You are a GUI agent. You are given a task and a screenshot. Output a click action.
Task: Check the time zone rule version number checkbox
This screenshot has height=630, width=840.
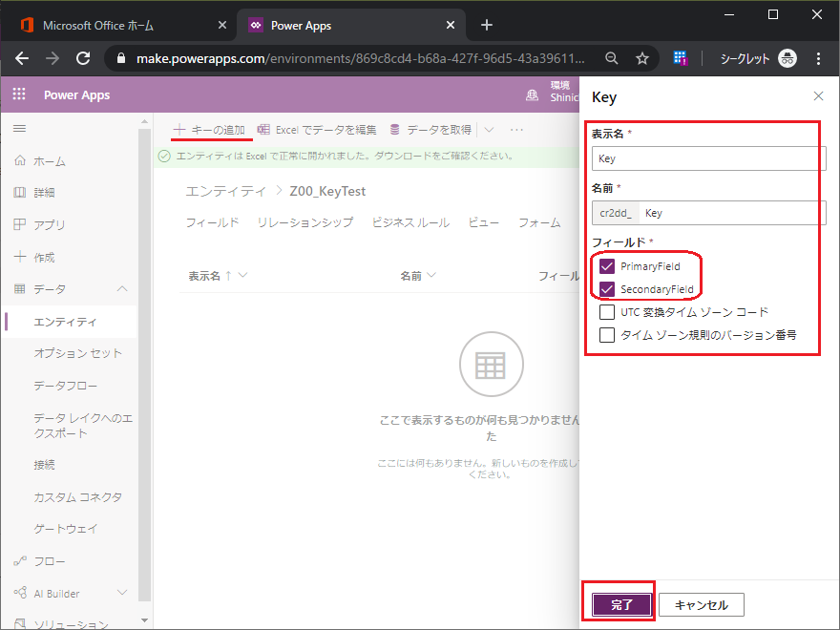pyautogui.click(x=607, y=335)
